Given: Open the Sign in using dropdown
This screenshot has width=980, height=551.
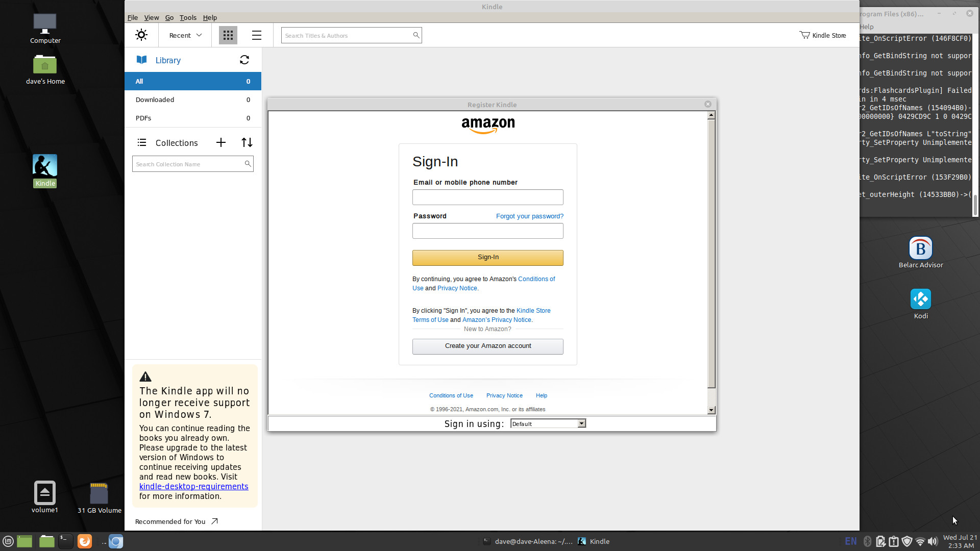Looking at the screenshot, I should 548,423.
